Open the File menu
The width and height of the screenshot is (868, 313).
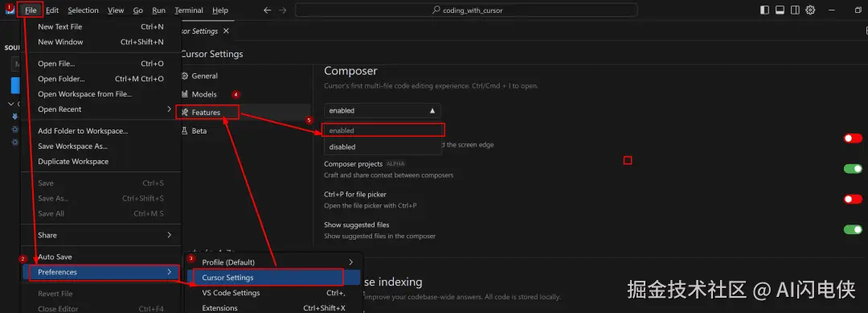pos(31,10)
